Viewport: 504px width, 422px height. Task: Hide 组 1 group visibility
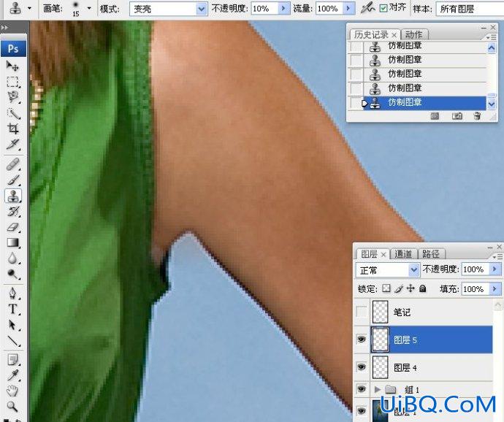pos(362,389)
